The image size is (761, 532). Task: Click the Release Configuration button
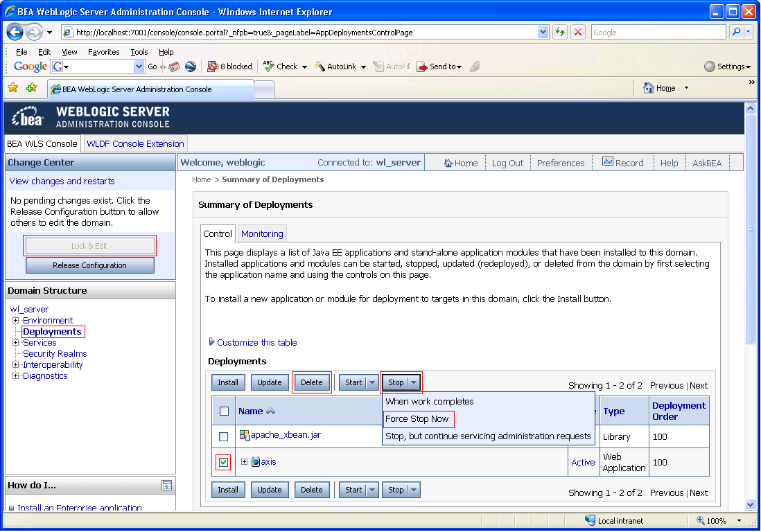click(90, 265)
